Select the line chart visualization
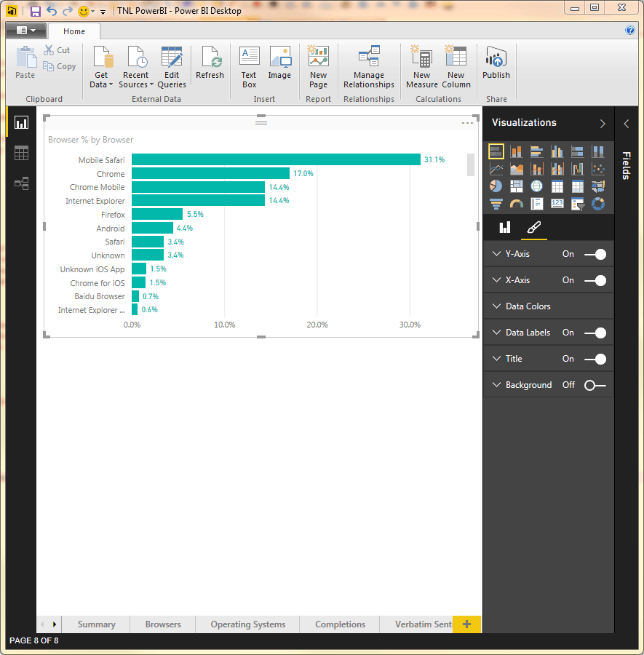The height and width of the screenshot is (655, 644). [496, 169]
